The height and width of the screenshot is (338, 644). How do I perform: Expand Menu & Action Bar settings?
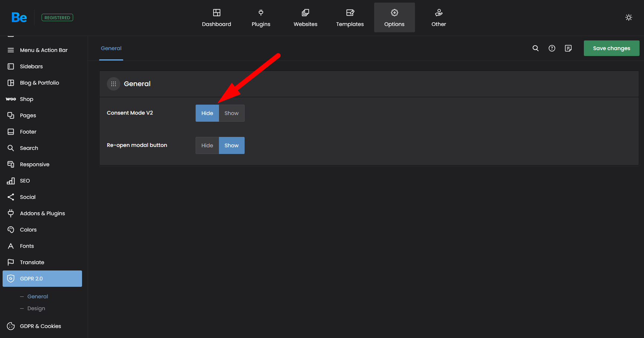tap(43, 50)
